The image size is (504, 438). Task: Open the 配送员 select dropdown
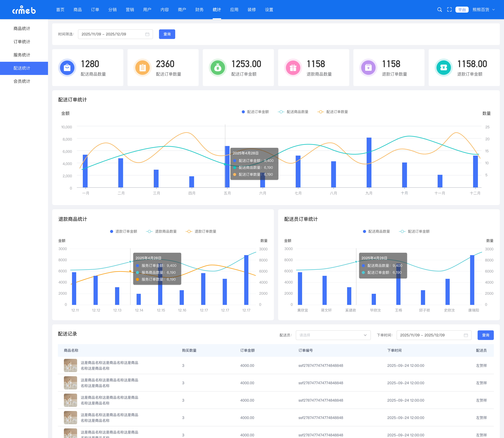[333, 335]
